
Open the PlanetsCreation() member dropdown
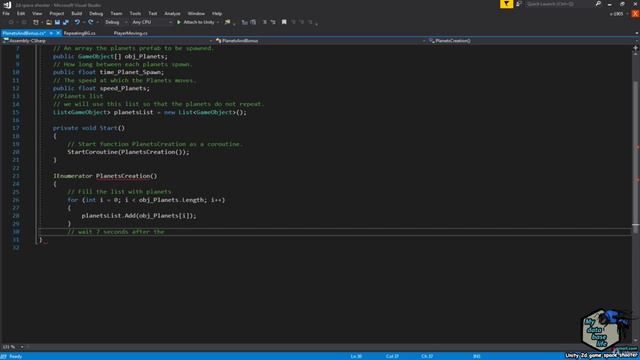[533, 41]
